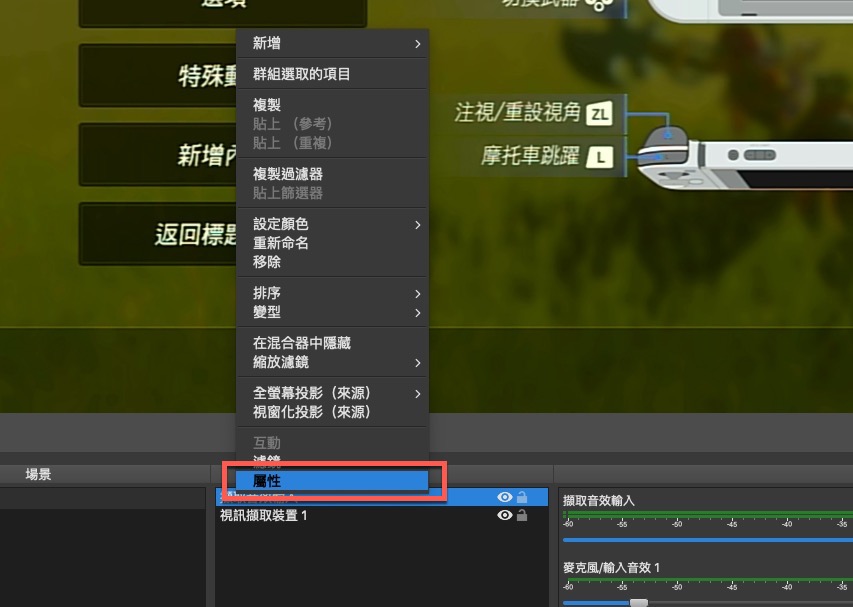
Task: Choose 重新命名 from the menu
Action: [332, 243]
